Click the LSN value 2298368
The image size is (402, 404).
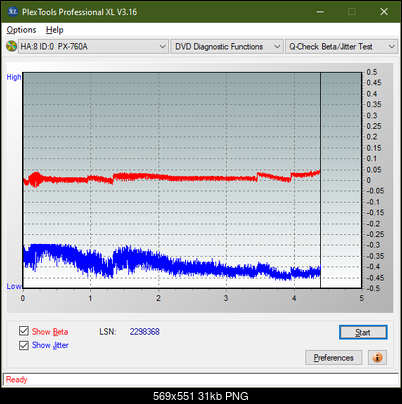[x=145, y=332]
